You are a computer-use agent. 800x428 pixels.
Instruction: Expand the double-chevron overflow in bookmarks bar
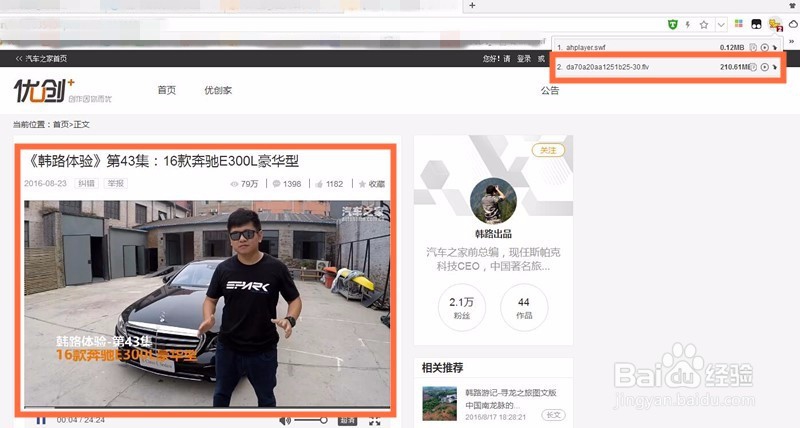point(794,41)
